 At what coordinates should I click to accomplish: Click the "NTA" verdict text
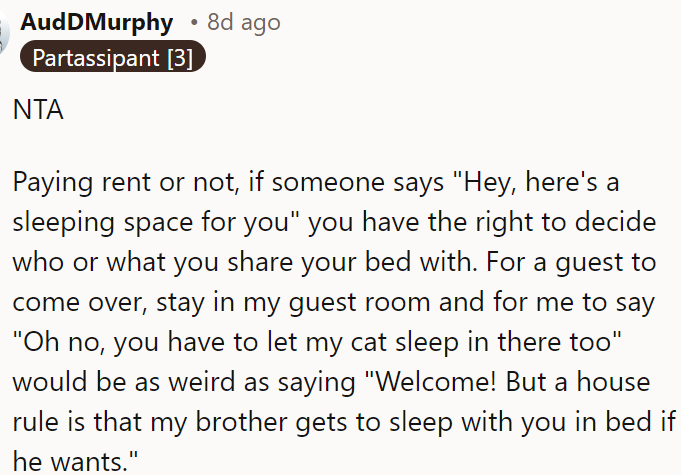click(38, 111)
